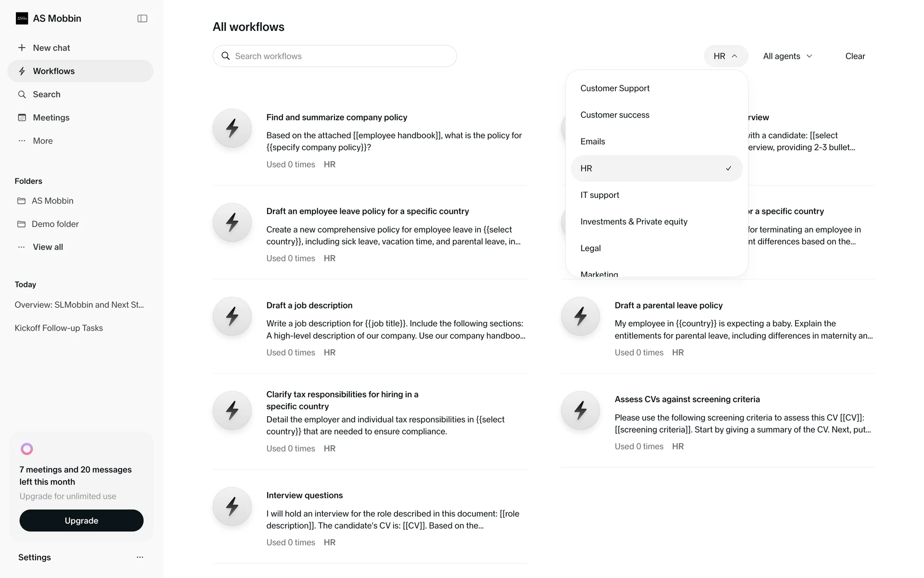Click the plus icon for New chat
The image size is (924, 578).
click(22, 48)
